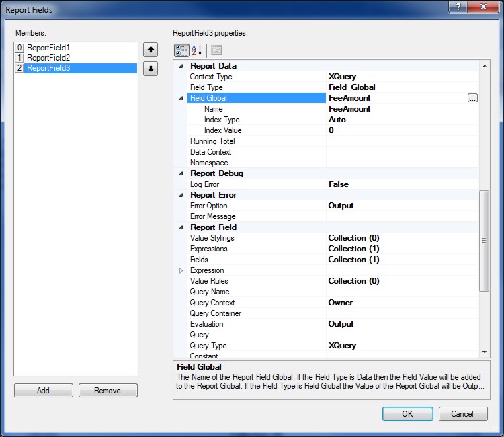Switch to Alphabetical sort view
This screenshot has width=504, height=437.
(x=198, y=50)
